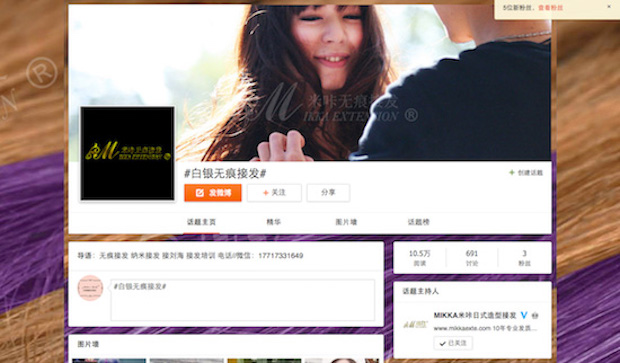Click the black MIKKA topic profile image

click(x=127, y=153)
